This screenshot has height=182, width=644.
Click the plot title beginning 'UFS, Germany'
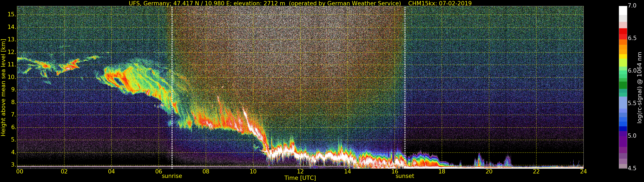click(300, 3)
